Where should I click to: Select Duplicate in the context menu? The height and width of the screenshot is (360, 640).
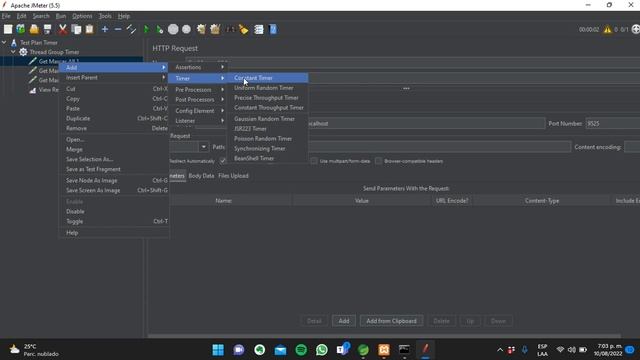114,118
